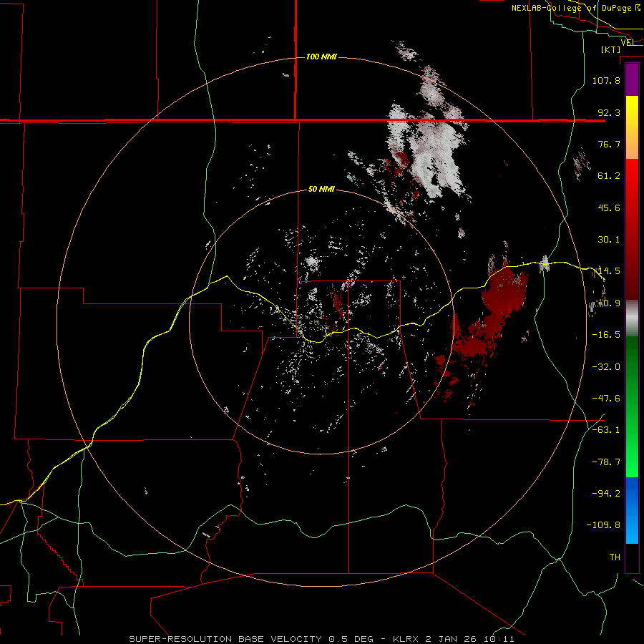
Task: Click the blue segment of the color bar
Action: coord(632,510)
